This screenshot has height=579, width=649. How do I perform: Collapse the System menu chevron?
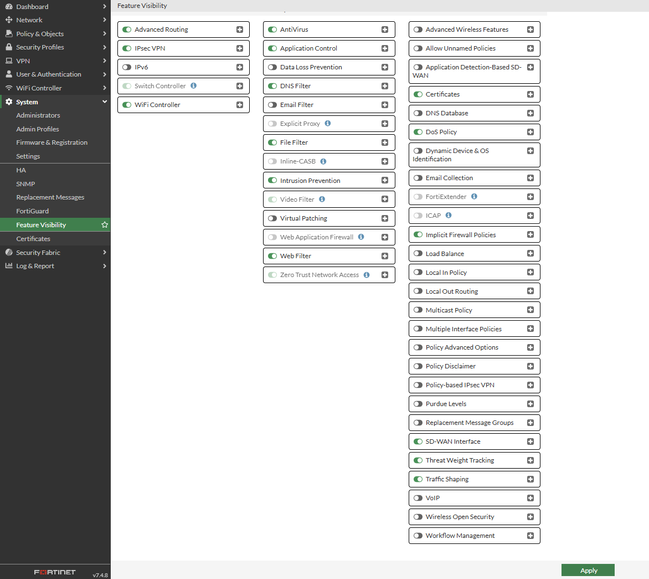point(104,101)
